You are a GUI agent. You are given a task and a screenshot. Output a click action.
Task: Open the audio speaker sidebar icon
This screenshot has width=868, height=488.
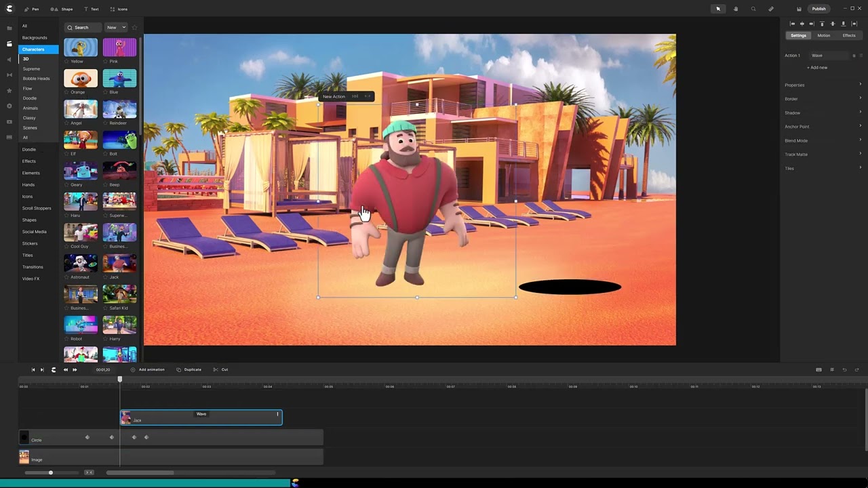9,59
